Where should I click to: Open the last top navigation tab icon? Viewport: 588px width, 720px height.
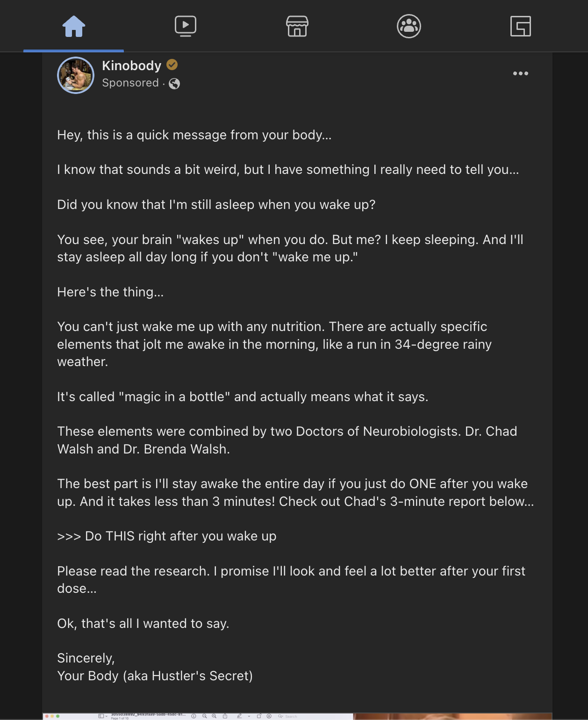click(x=521, y=26)
